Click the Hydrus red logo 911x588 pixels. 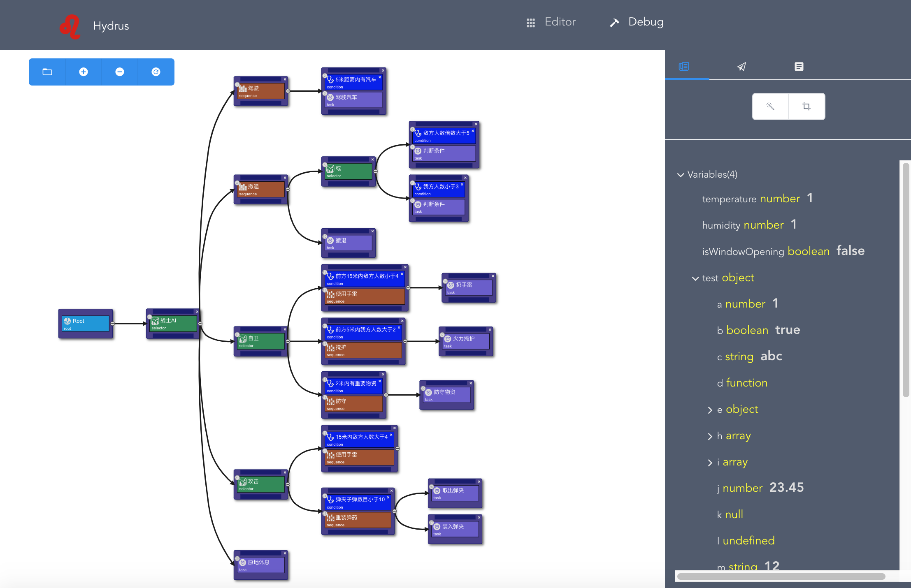(70, 27)
